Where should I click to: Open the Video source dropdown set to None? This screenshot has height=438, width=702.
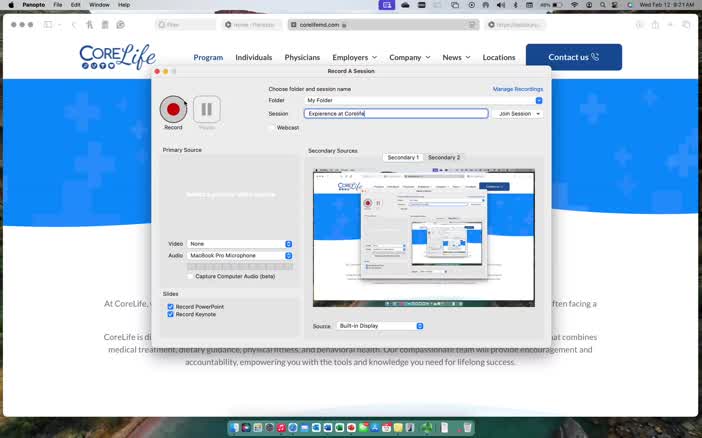[240, 244]
